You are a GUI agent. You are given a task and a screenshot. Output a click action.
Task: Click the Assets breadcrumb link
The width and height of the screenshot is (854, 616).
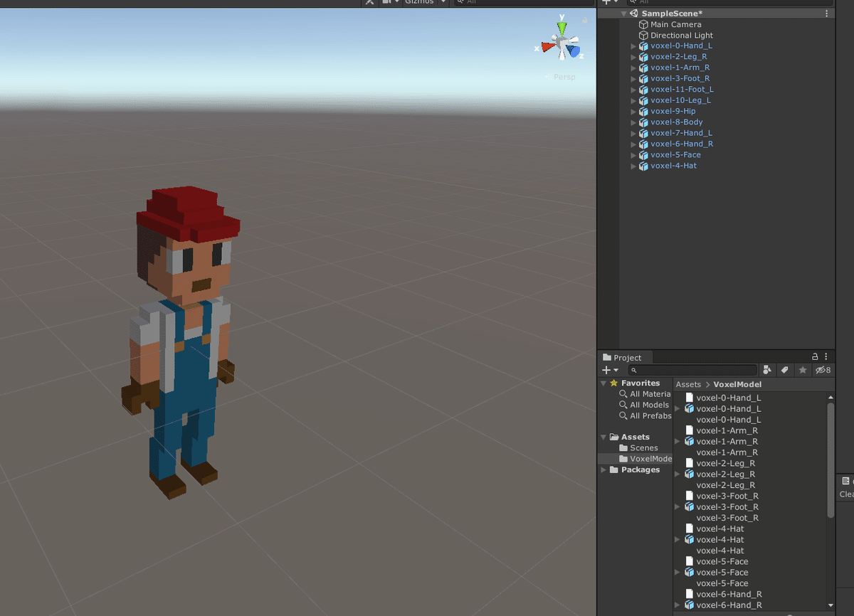coord(688,384)
